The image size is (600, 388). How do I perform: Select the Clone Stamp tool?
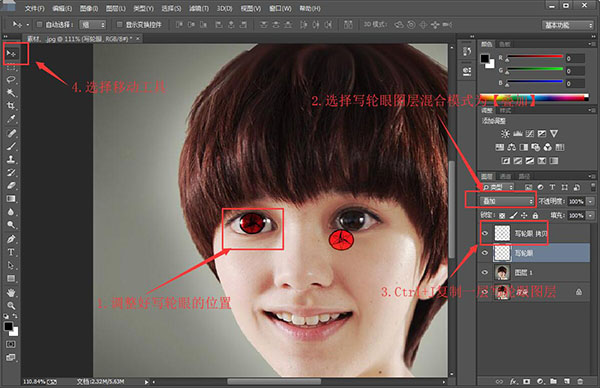pos(11,159)
